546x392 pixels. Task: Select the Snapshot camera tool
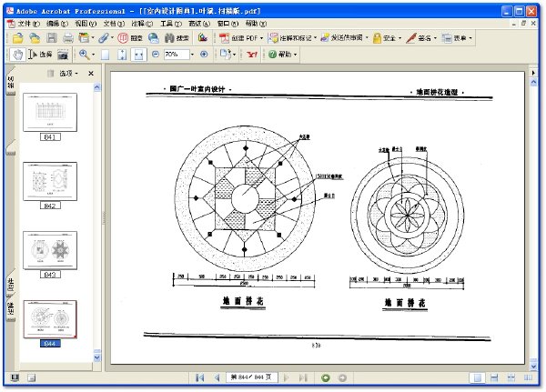coord(63,55)
